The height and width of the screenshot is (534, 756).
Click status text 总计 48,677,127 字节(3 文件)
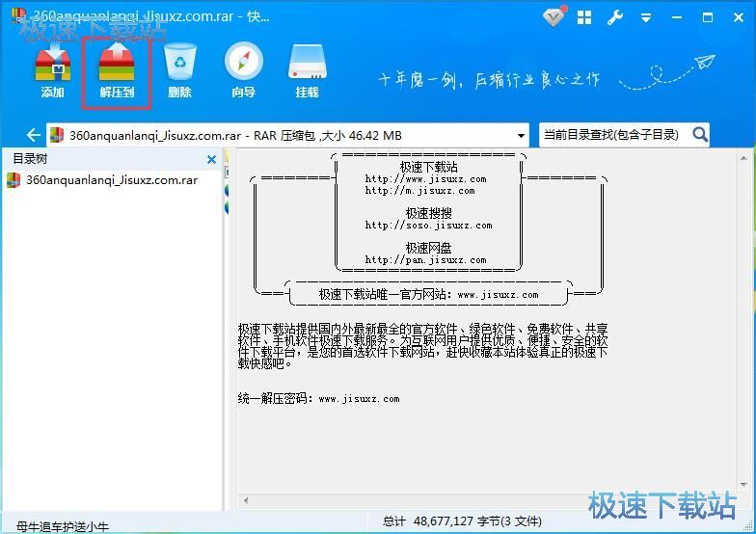(x=462, y=521)
